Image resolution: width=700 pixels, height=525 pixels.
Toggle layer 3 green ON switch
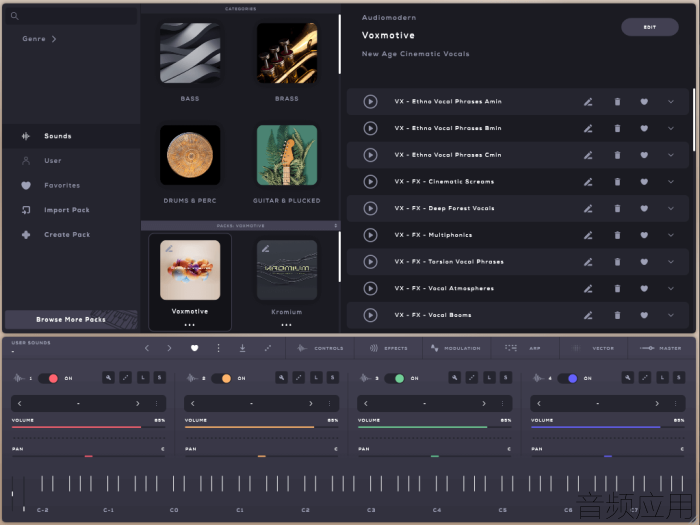click(x=395, y=378)
